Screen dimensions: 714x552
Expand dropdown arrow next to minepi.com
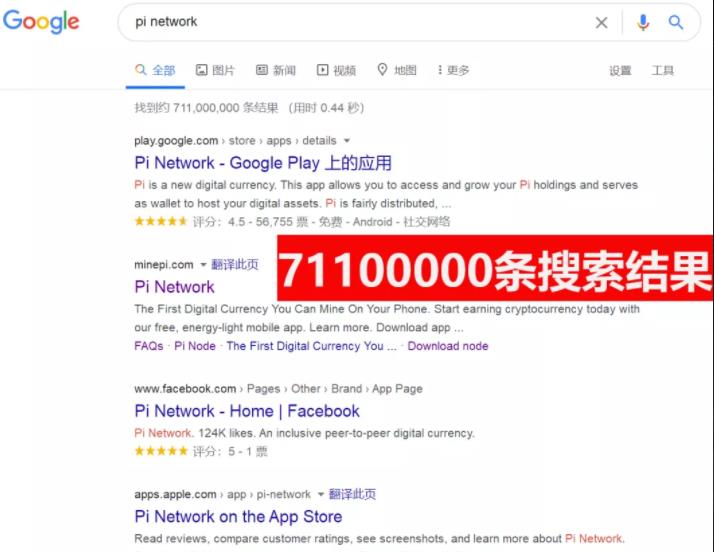[x=204, y=265]
